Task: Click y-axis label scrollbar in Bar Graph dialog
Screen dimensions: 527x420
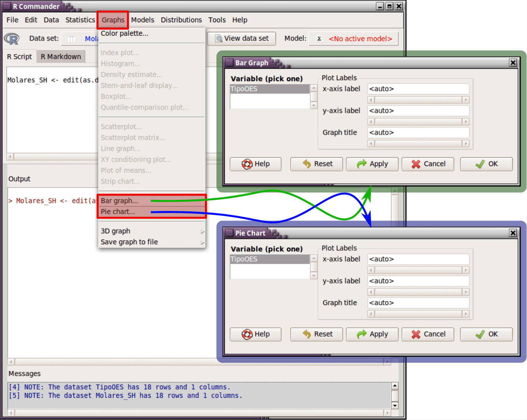Action: coord(418,122)
